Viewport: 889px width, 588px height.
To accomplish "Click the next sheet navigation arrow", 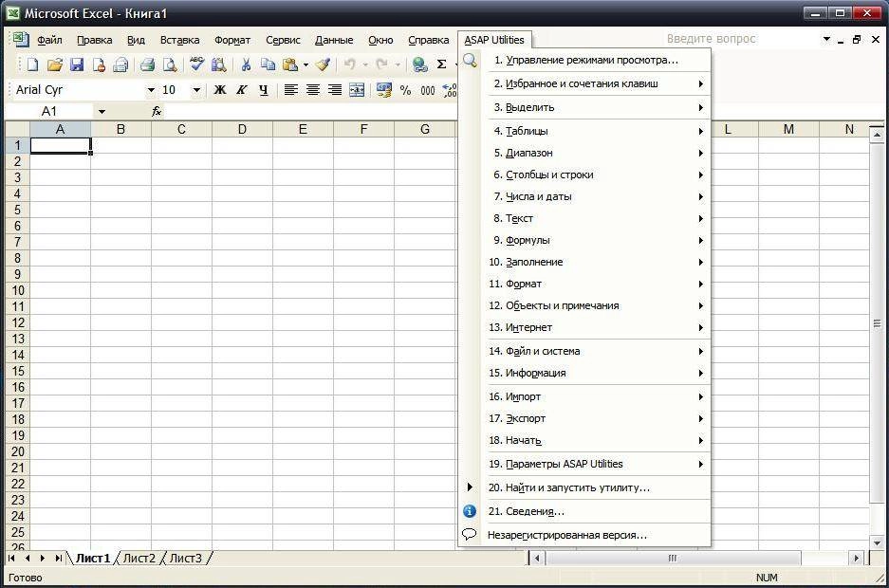I will point(43,558).
